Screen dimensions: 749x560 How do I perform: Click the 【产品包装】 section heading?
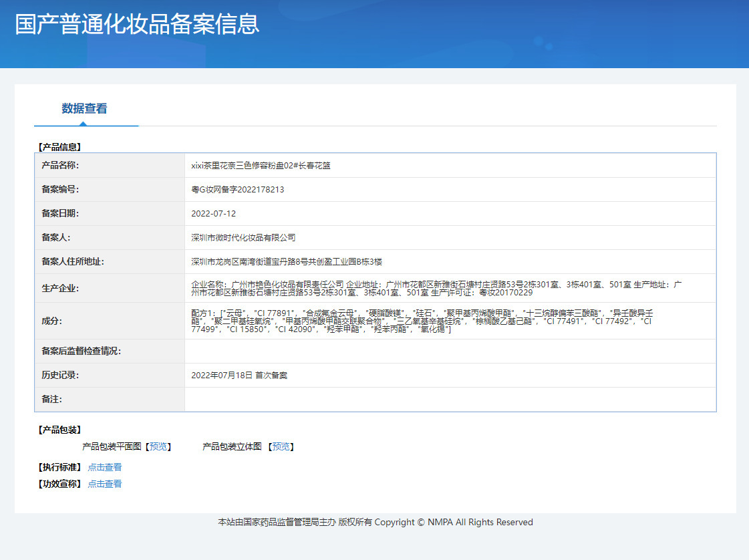point(59,430)
